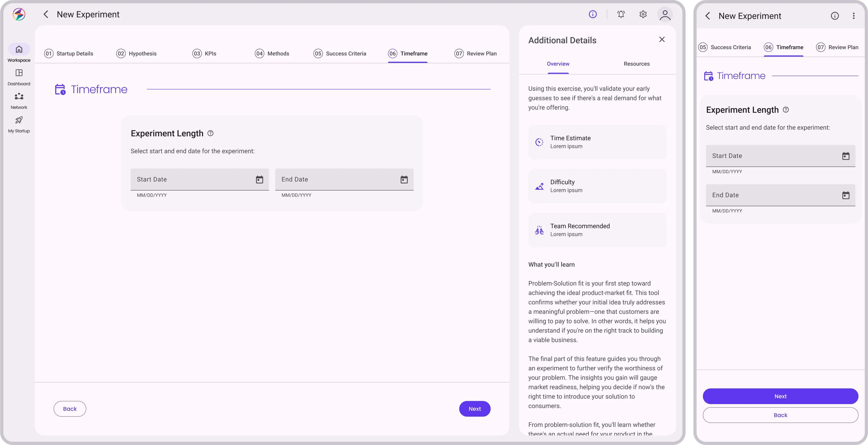Jump to the Hypothesis step in the stepper
The height and width of the screenshot is (445, 868).
(x=136, y=53)
